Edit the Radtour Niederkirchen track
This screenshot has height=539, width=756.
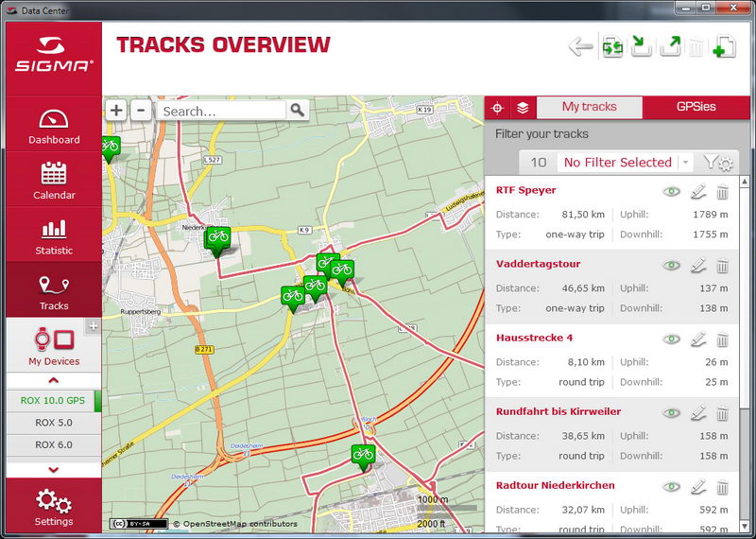click(x=698, y=487)
